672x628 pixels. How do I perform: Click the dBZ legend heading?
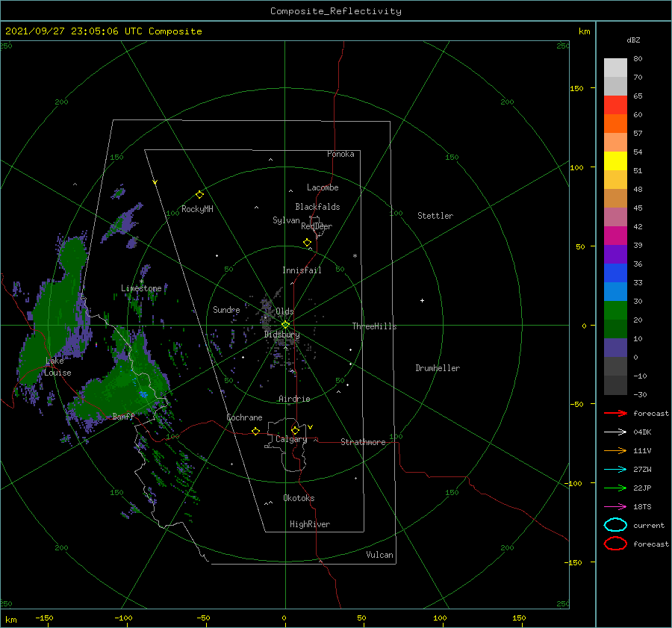click(633, 40)
